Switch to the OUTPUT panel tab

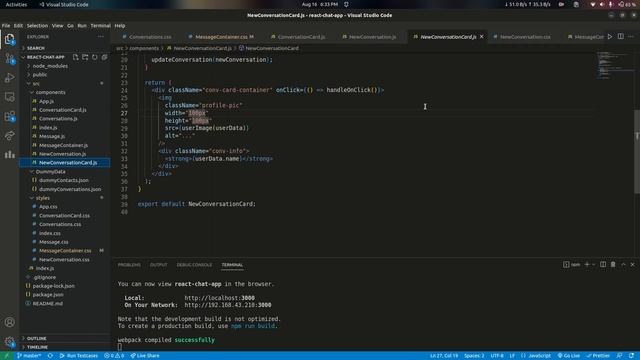(x=158, y=265)
